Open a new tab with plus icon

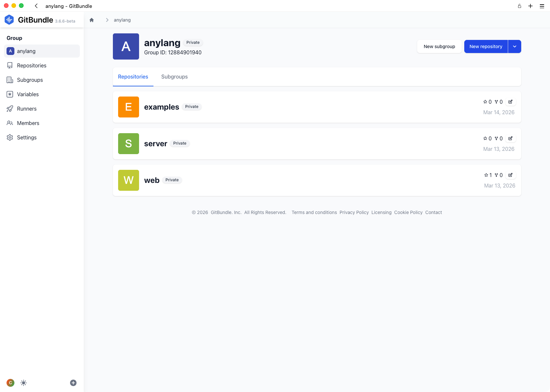tap(530, 6)
